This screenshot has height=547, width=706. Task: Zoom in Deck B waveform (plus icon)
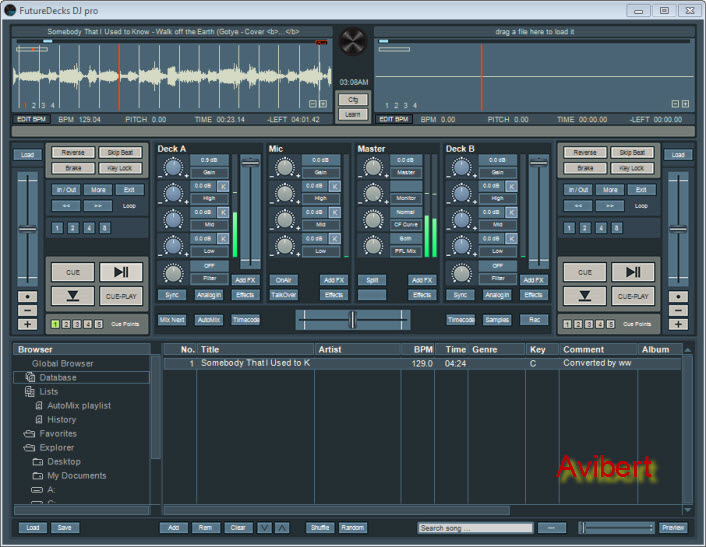[685, 104]
